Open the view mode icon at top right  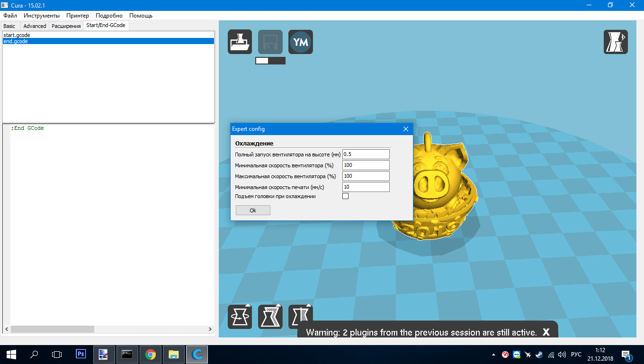coord(616,42)
